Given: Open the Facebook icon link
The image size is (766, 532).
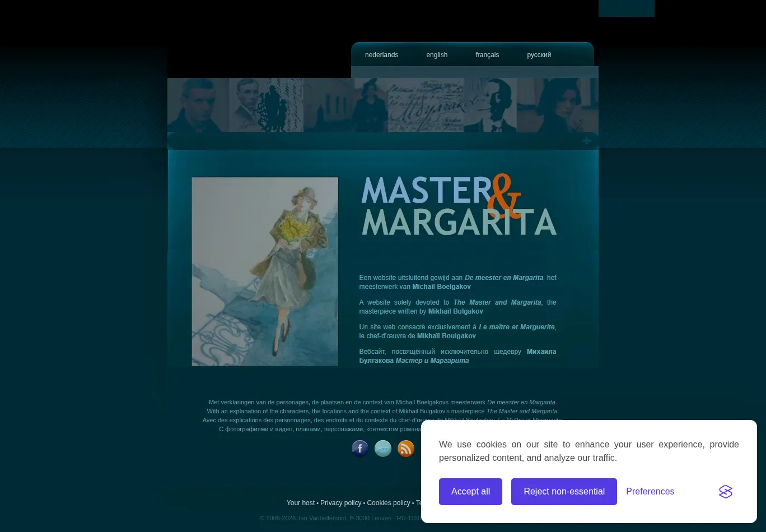Looking at the screenshot, I should coord(360,449).
